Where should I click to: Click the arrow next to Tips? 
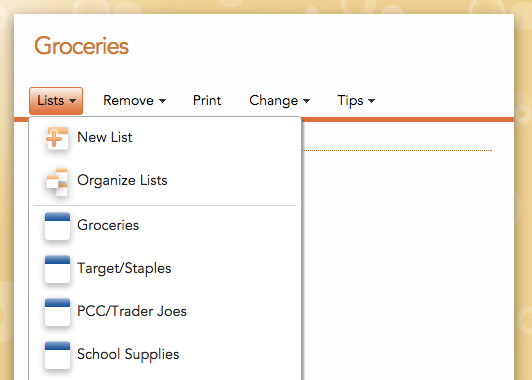tap(372, 101)
